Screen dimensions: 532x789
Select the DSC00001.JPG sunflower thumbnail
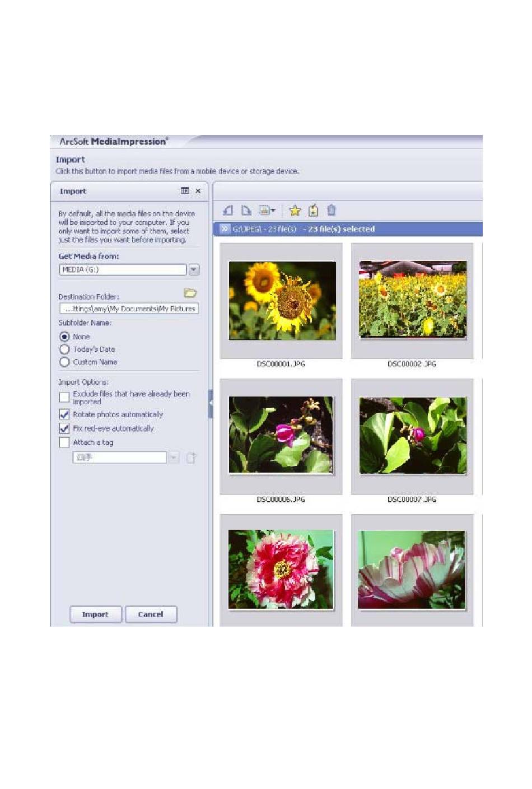tap(282, 300)
